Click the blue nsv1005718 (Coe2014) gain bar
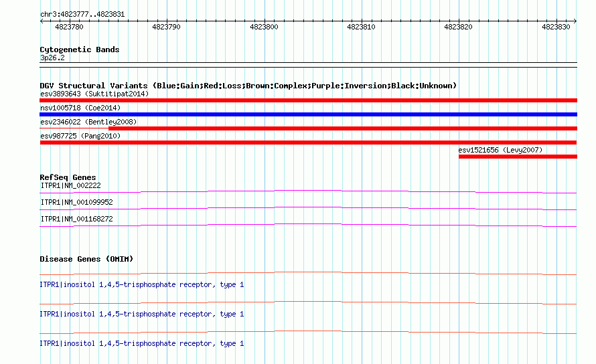Image resolution: width=596 pixels, height=364 pixels. point(308,114)
